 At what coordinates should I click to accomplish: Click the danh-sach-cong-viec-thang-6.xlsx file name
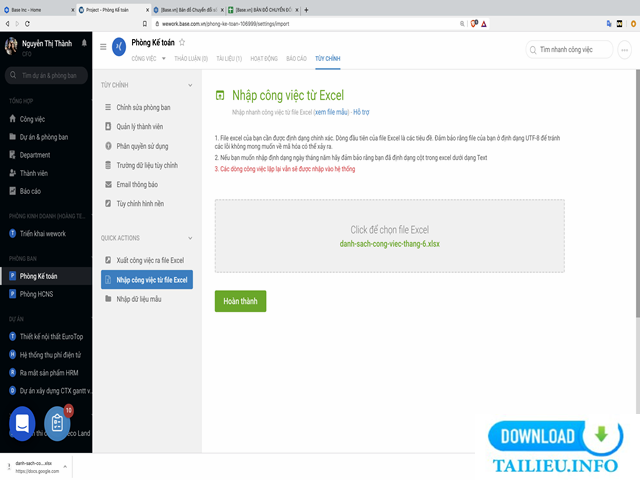[x=390, y=244]
